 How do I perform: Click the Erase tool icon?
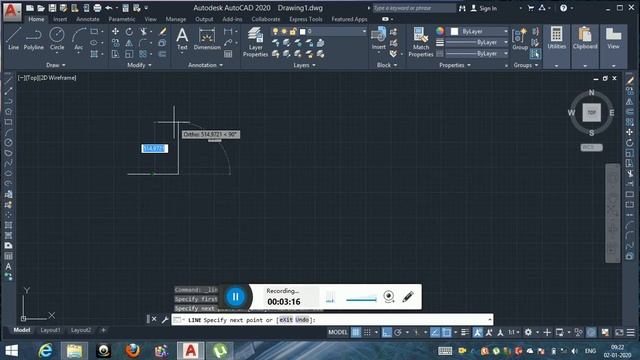click(162, 31)
